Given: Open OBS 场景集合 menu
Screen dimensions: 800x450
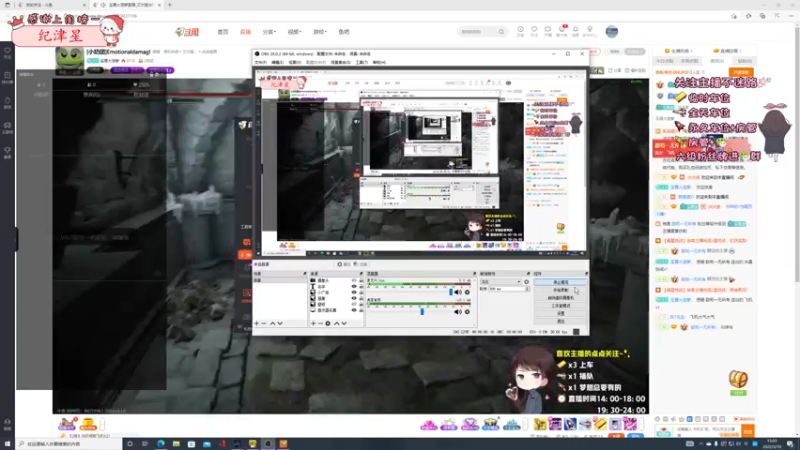Looking at the screenshot, I should pos(340,62).
